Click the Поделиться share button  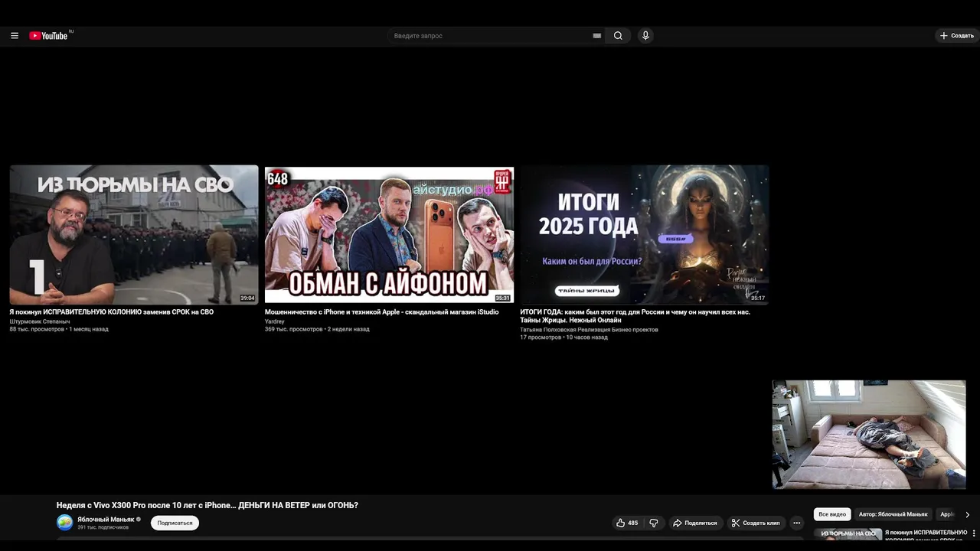[x=694, y=523]
